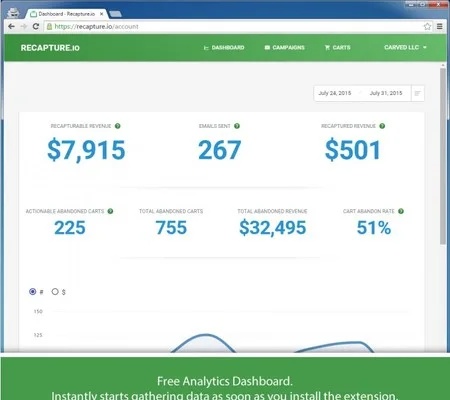Select the # radio button for the chart
This screenshot has width=450, height=400.
click(x=32, y=292)
